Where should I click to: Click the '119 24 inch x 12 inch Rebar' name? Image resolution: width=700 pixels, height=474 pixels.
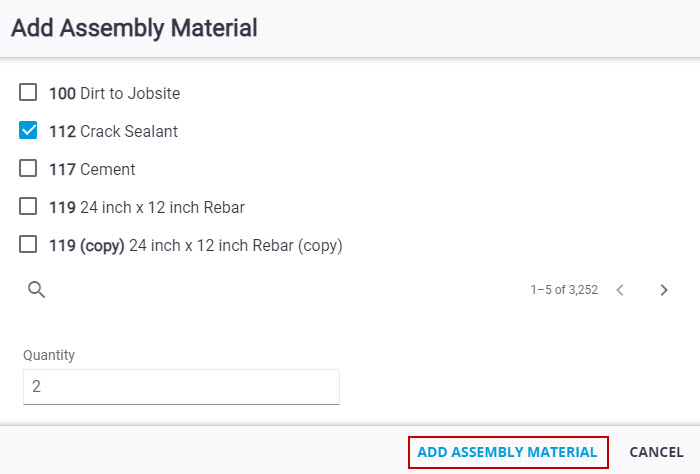(147, 207)
